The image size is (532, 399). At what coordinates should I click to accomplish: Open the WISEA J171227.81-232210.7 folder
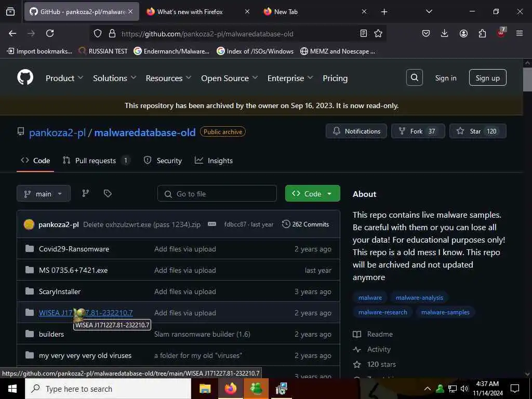click(86, 312)
